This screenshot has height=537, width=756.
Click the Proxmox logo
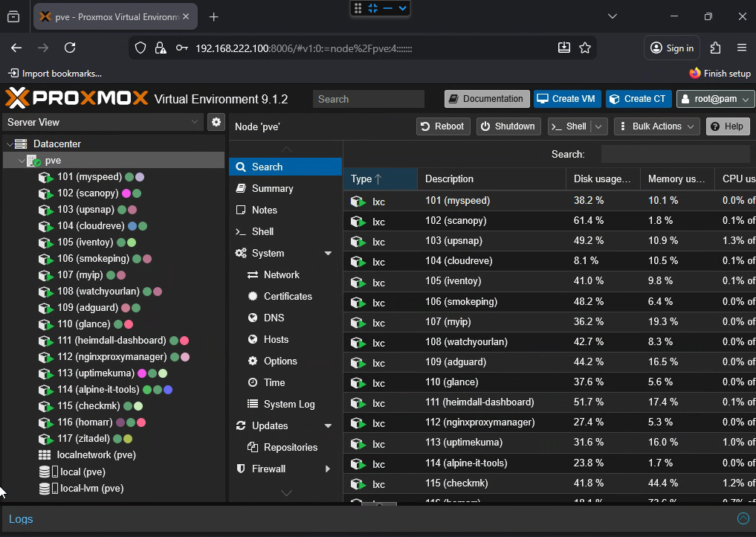click(x=77, y=98)
